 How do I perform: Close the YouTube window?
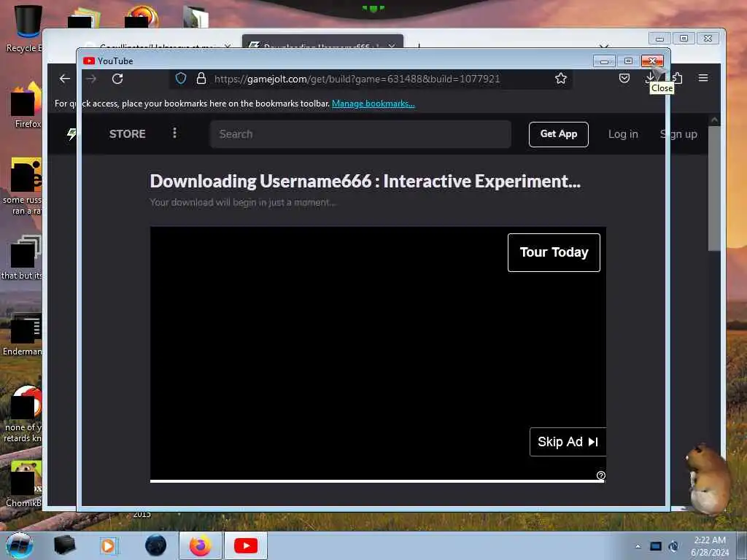click(652, 61)
